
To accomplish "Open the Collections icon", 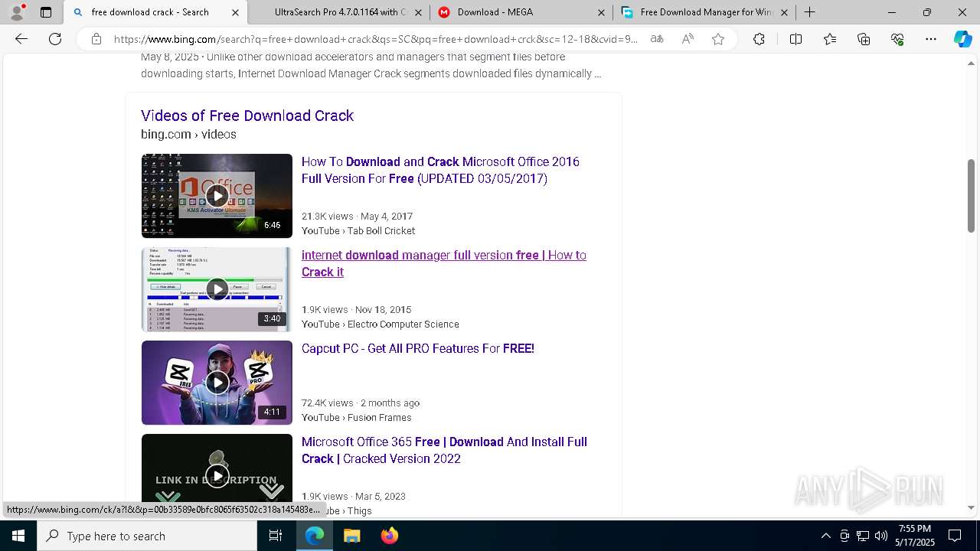I will (864, 39).
